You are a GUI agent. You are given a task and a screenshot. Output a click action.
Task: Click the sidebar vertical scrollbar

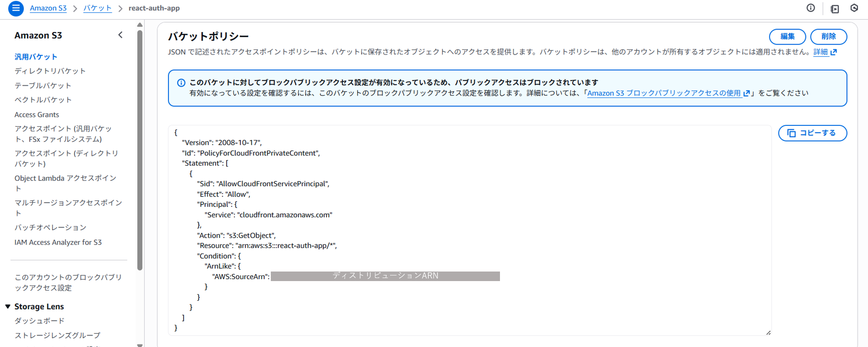[x=140, y=150]
